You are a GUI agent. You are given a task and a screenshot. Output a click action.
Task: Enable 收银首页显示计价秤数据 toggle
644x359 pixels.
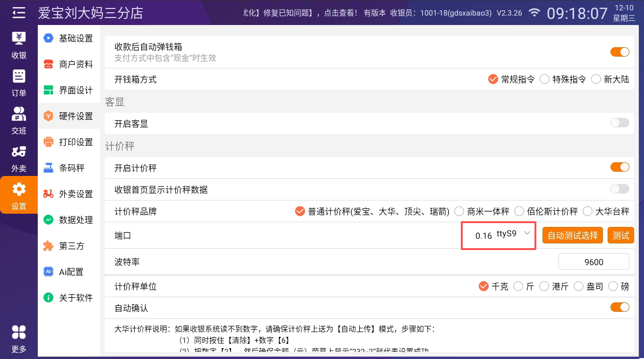[x=619, y=189]
